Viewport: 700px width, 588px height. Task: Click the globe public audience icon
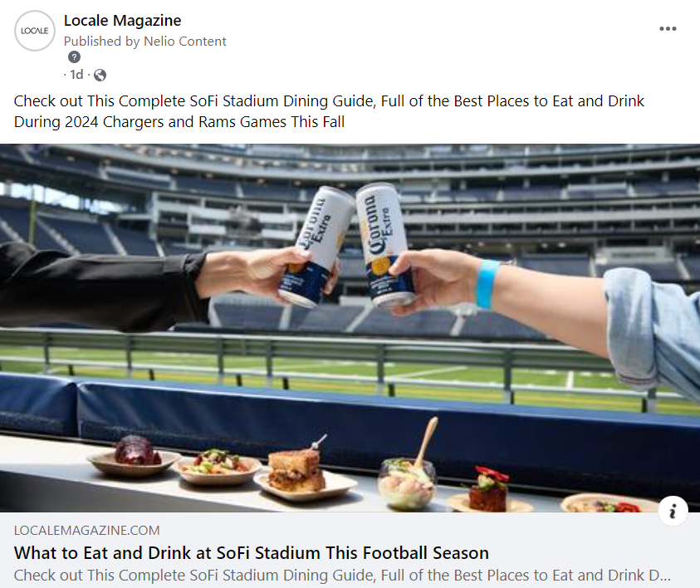(x=100, y=76)
